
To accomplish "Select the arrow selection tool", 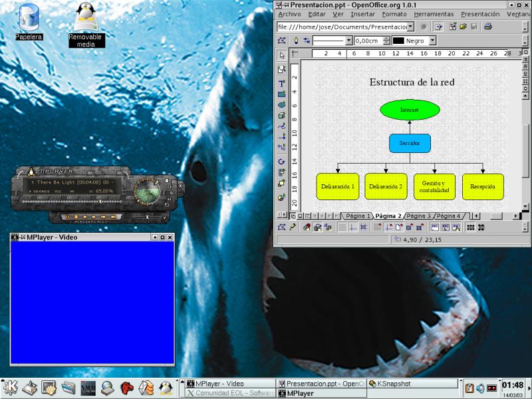I will pos(282,56).
